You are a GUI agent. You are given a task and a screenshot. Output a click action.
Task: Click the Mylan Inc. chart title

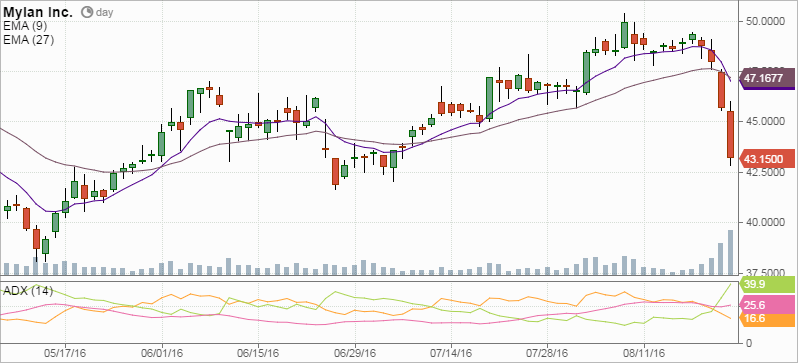pyautogui.click(x=38, y=12)
